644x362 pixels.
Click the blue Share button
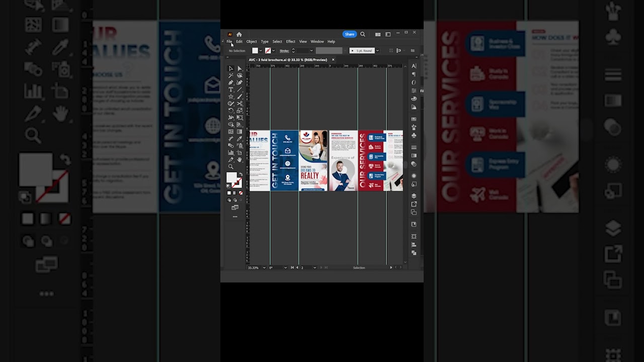[350, 34]
